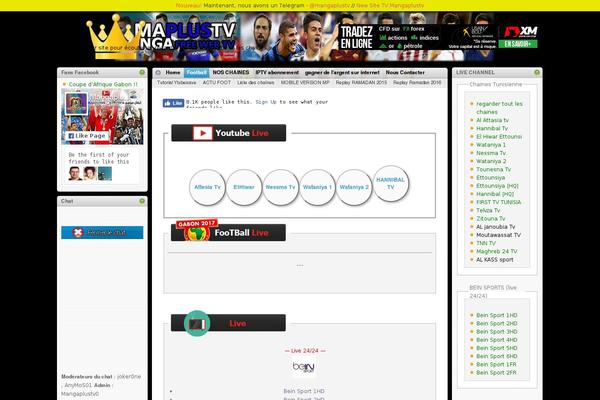Click Sign Up link in Facebook widget
This screenshot has height=400, width=600.
point(266,102)
